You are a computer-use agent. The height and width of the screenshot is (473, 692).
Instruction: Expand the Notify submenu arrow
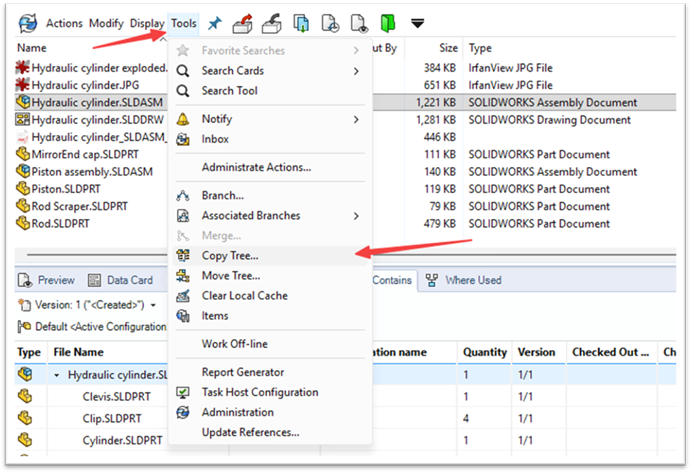pos(356,120)
